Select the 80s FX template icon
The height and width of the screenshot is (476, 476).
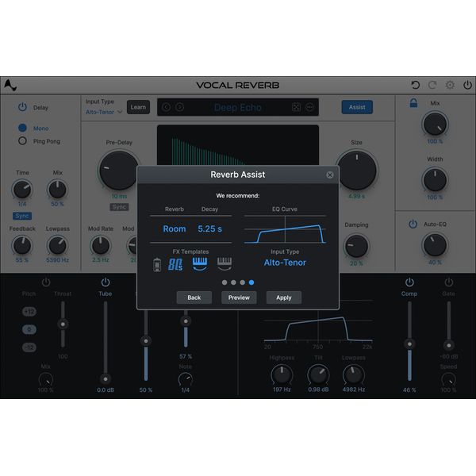pos(175,264)
